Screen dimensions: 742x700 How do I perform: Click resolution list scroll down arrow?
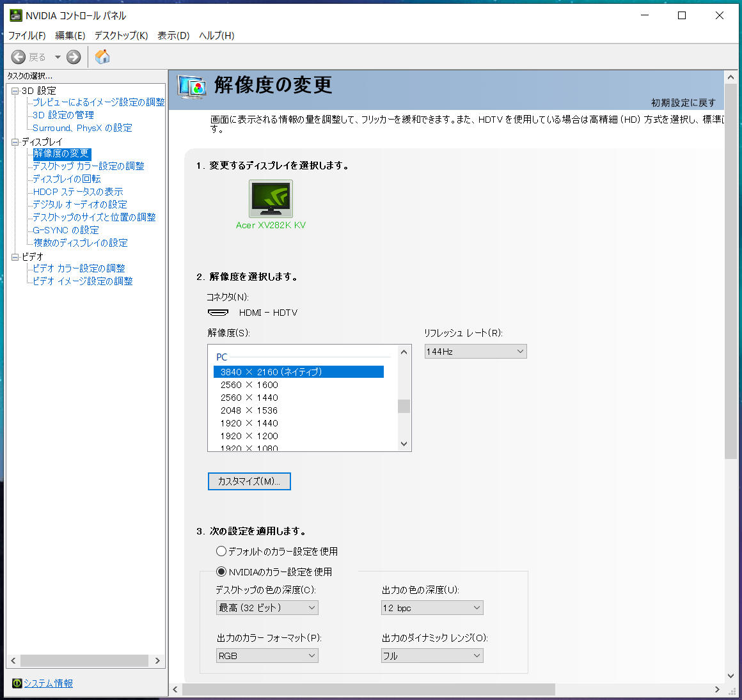pos(404,444)
